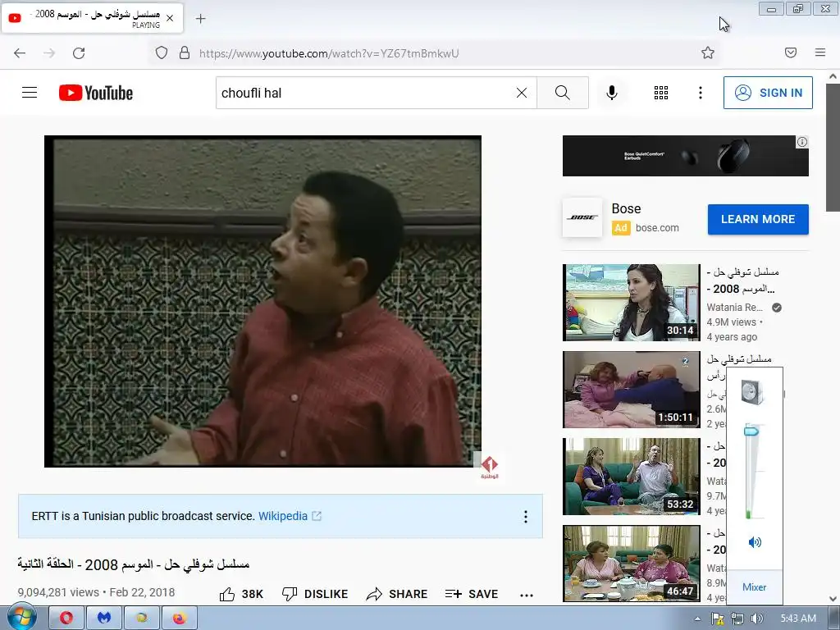The height and width of the screenshot is (630, 840).
Task: Open the tracking protection shield icon
Action: [162, 53]
